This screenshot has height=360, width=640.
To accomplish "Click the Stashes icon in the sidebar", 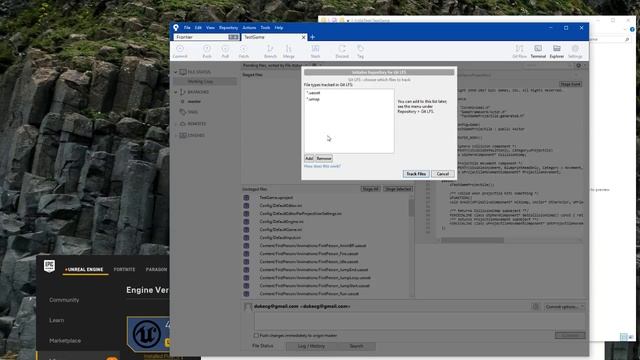I will tap(183, 135).
